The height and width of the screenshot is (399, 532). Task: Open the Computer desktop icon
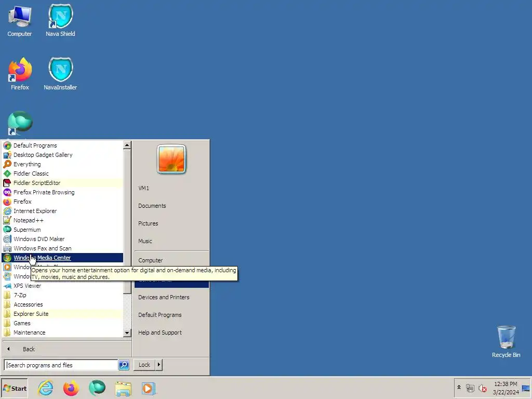pos(20,21)
